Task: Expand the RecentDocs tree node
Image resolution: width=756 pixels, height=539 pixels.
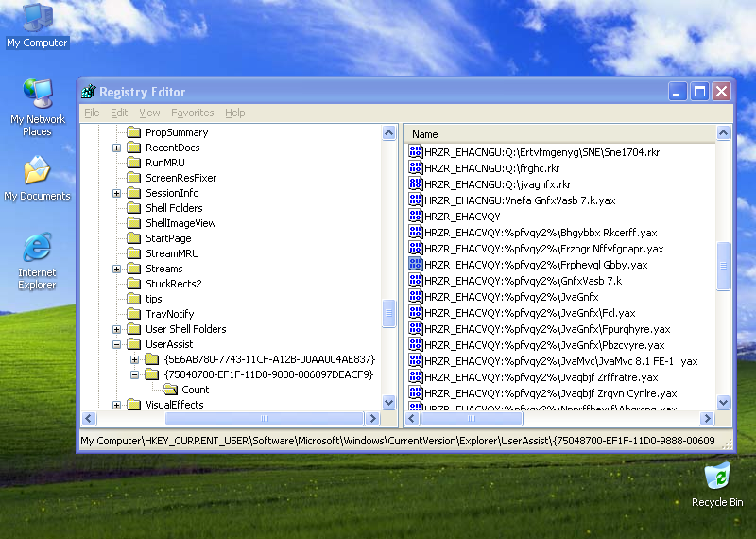Action: coord(116,148)
